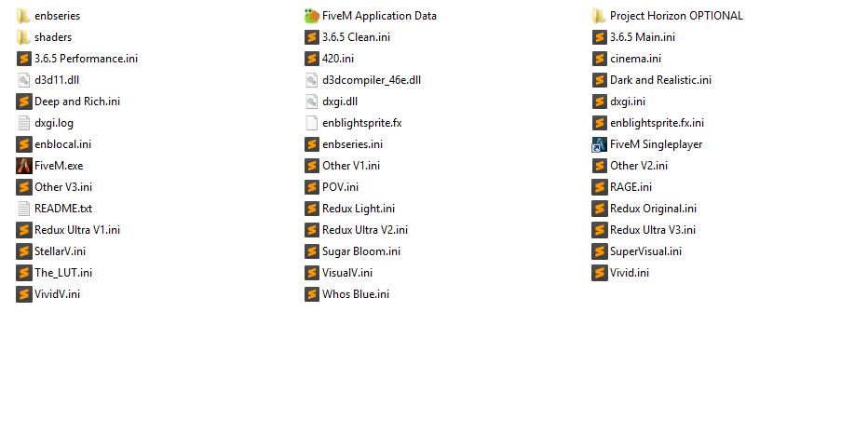This screenshot has width=868, height=447.
Task: Click the dxgi.dll file icon
Action: click(312, 102)
